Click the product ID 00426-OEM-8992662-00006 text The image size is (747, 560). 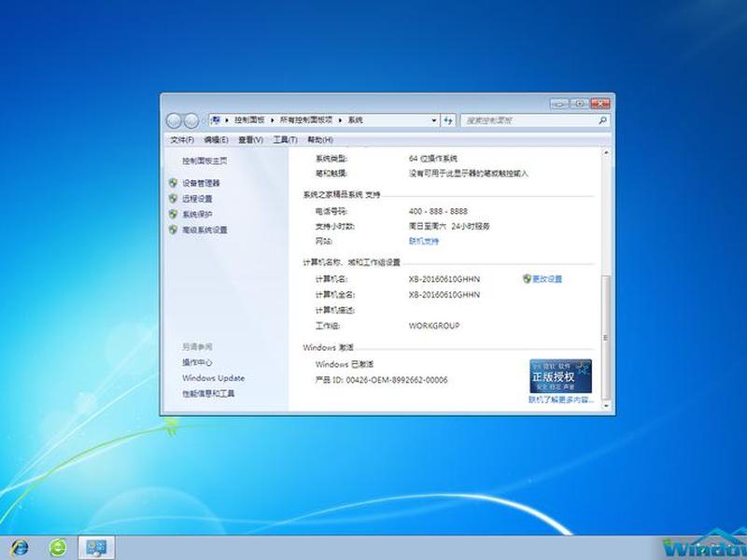click(x=397, y=380)
